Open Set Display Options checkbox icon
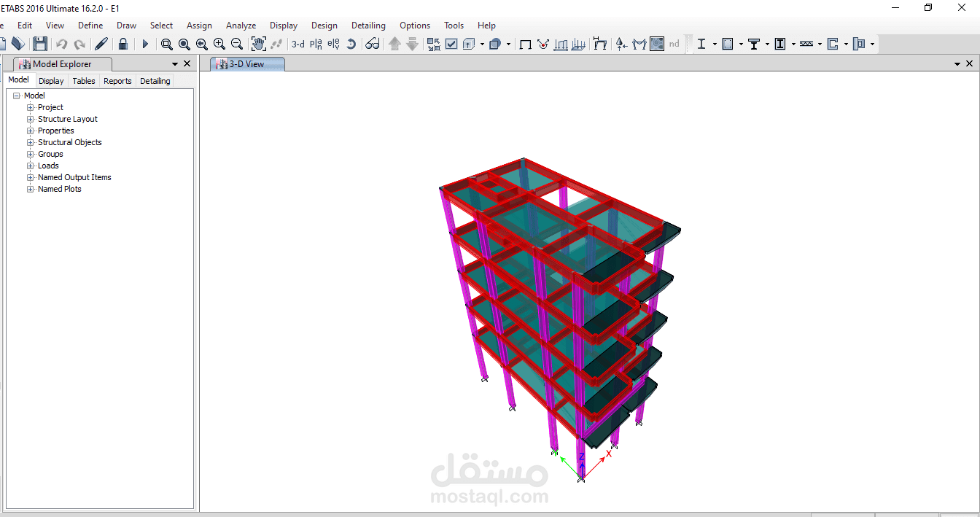This screenshot has width=980, height=517. (451, 44)
